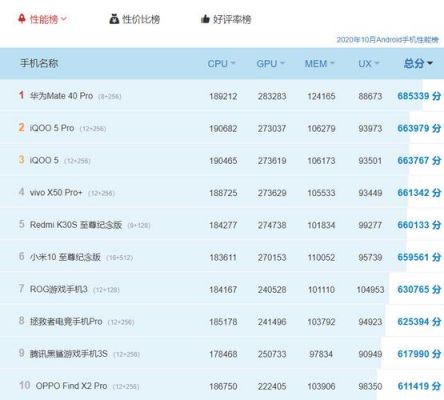Click GPU score 250733
Image resolution: width=444 pixels, height=400 pixels.
[272, 354]
